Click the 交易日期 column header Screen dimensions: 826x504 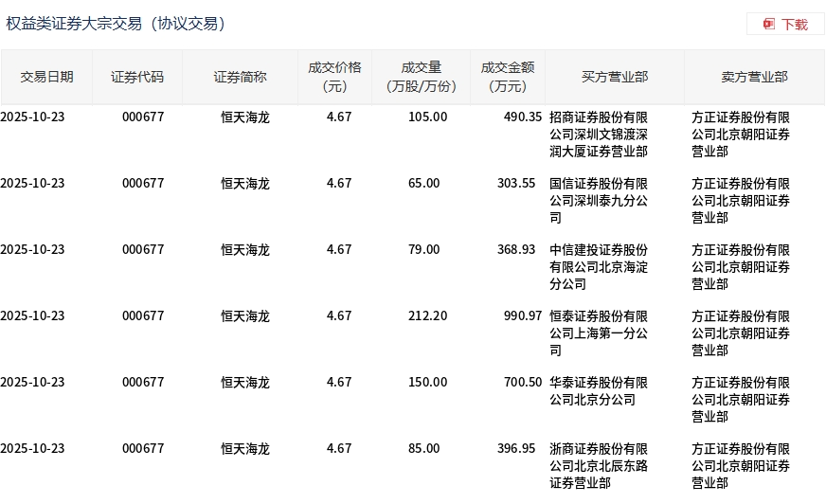coord(46,77)
